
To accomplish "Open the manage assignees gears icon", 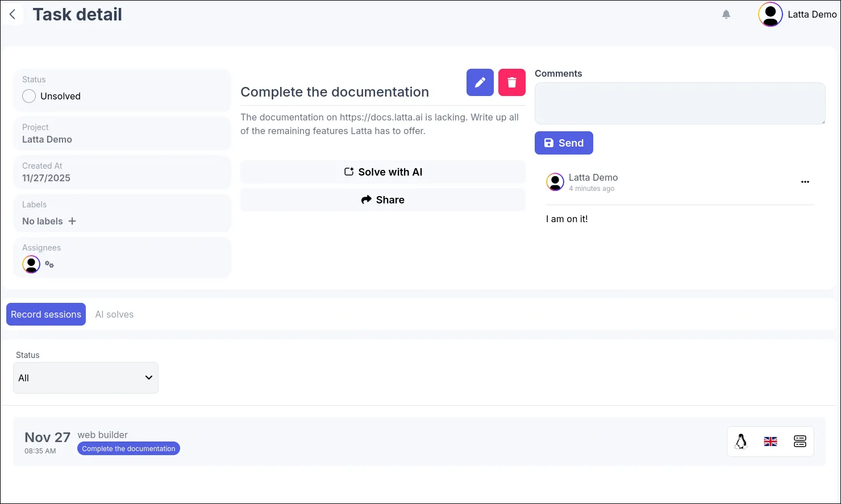I will coord(50,264).
